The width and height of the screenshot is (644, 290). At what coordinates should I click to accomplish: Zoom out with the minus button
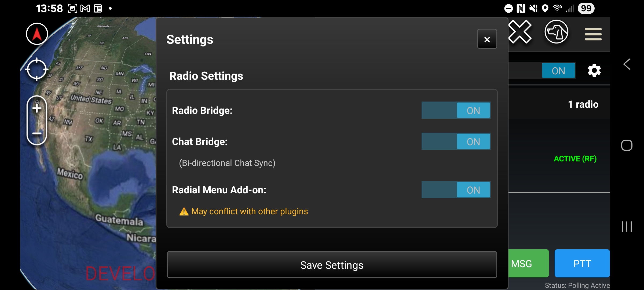[37, 133]
